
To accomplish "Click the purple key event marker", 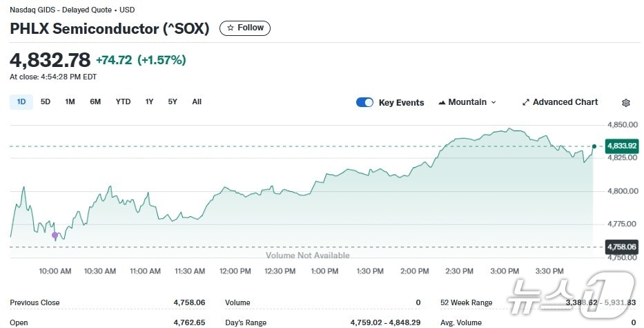I will (55, 235).
